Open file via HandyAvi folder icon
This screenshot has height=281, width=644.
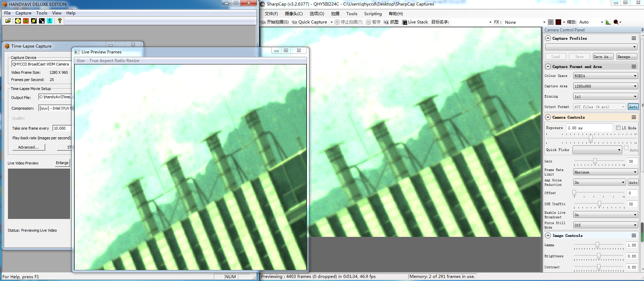[x=8, y=21]
